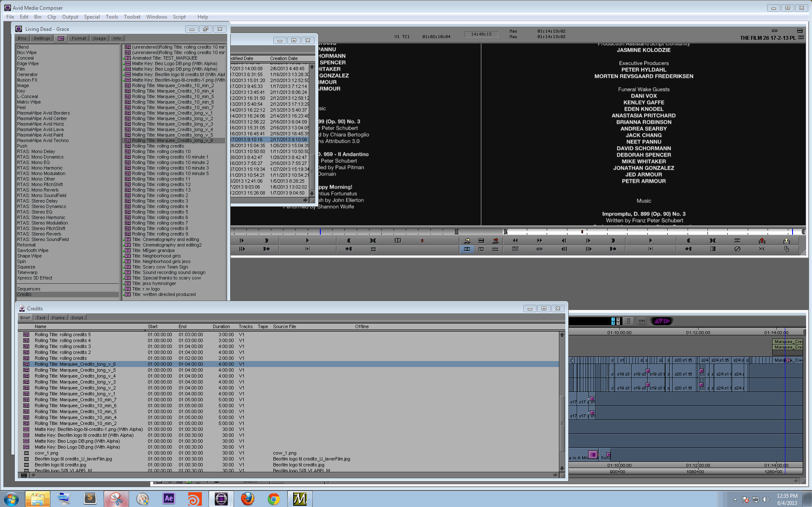Open THE FILM 26 17-2-13 clip name menu
812x507 pixels.
(x=768, y=38)
